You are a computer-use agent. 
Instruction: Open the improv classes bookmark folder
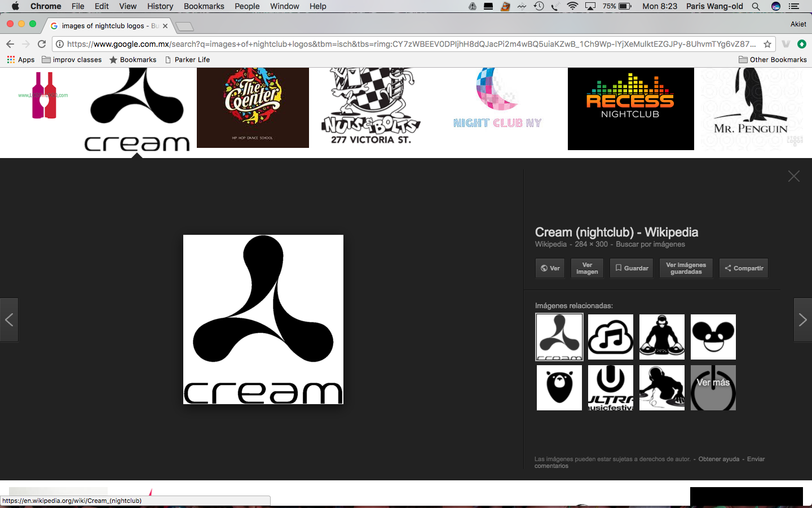pos(72,60)
